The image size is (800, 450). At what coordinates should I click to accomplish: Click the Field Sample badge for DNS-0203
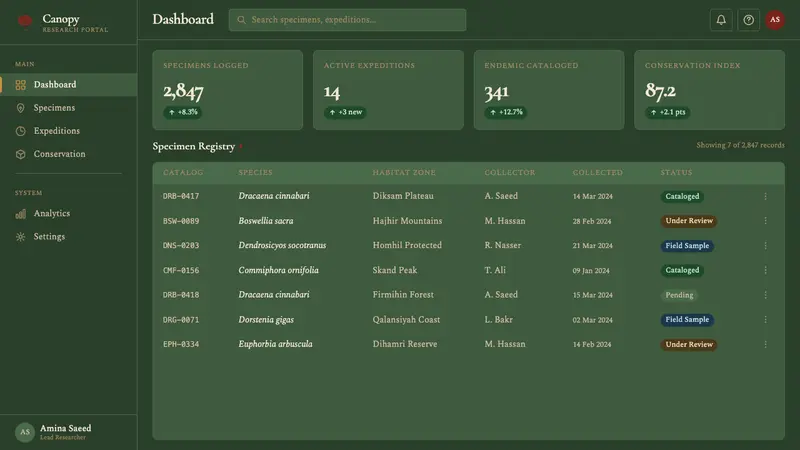pos(687,246)
